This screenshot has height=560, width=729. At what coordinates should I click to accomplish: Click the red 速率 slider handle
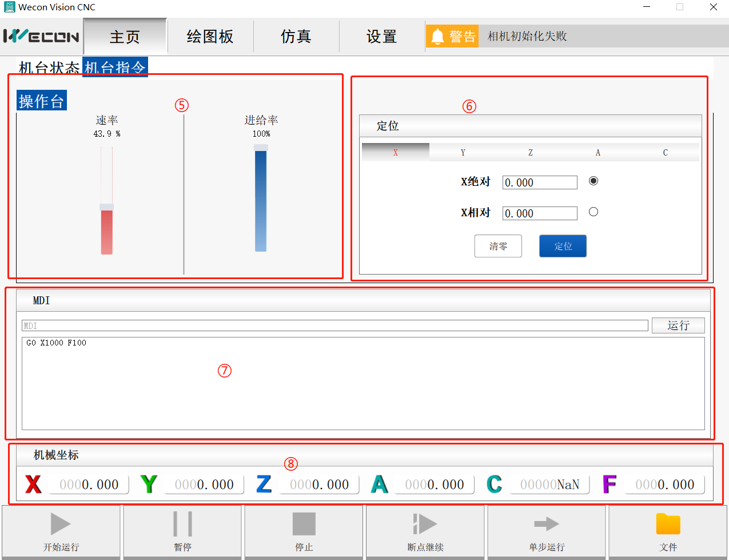pyautogui.click(x=107, y=207)
